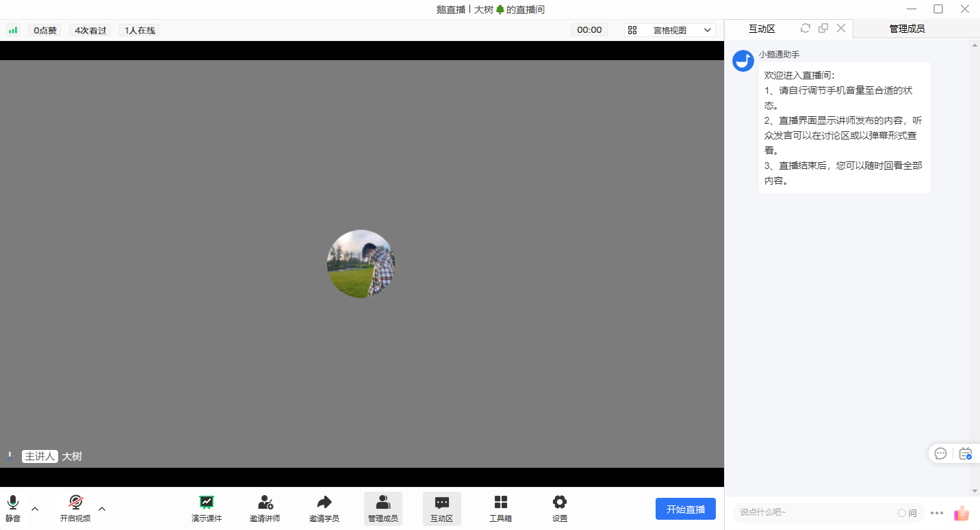Click the 说点什么吧 chat input field
This screenshot has height=530, width=980.
click(814, 513)
